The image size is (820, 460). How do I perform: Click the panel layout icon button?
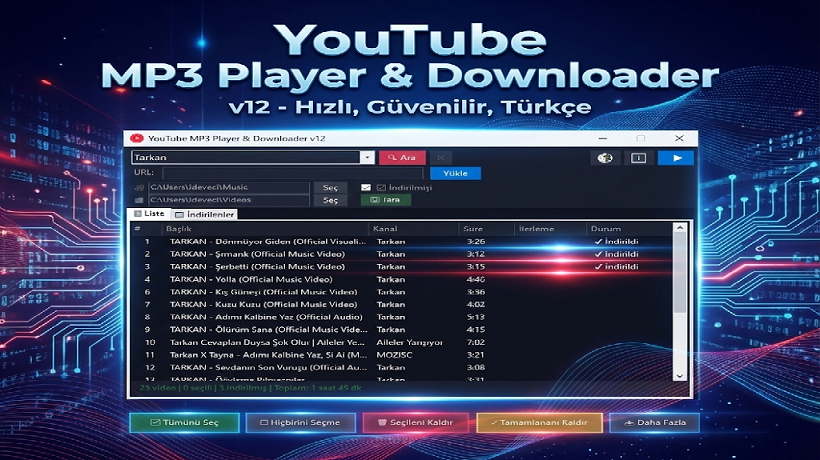639,158
